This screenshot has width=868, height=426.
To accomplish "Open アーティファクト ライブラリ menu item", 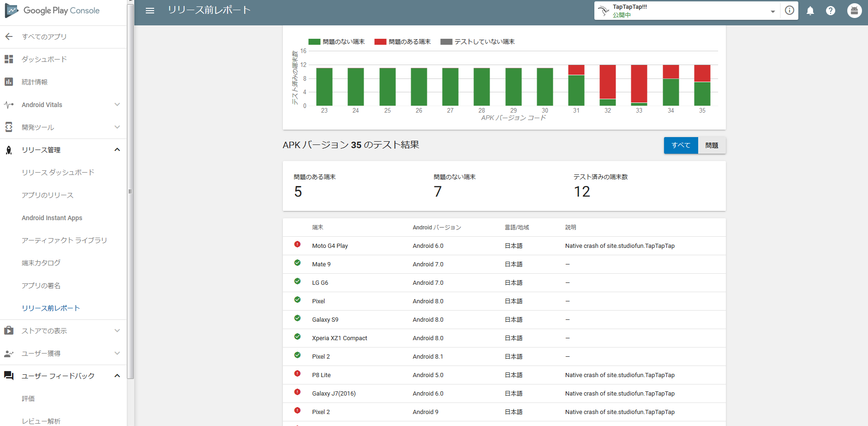I will [64, 240].
